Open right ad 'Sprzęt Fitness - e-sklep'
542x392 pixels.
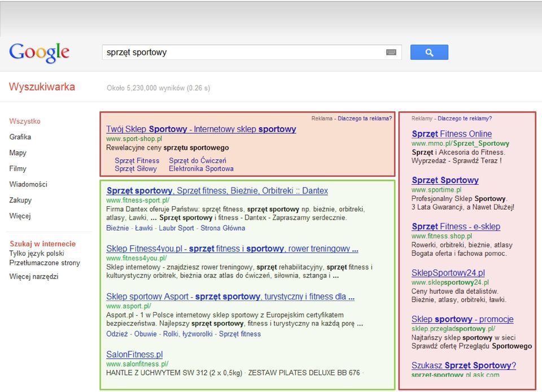point(456,227)
